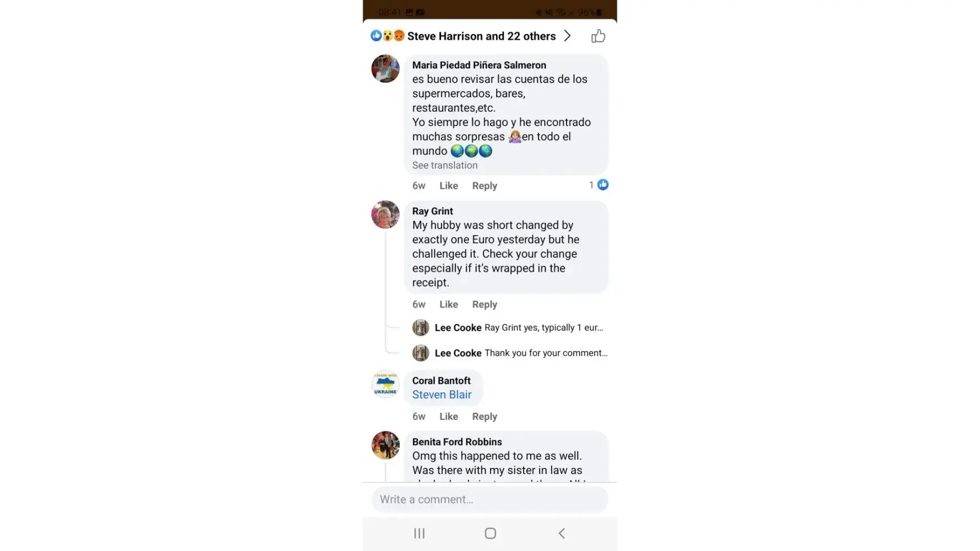This screenshot has height=551, width=980.
Task: Tap the Android back navigation arrow
Action: click(x=562, y=533)
